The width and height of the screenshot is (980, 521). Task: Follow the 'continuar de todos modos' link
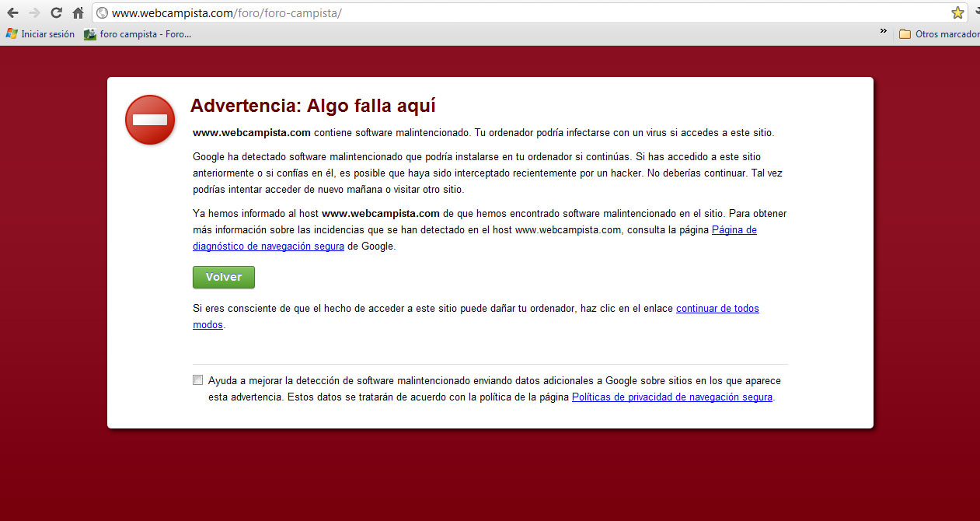[x=717, y=309]
